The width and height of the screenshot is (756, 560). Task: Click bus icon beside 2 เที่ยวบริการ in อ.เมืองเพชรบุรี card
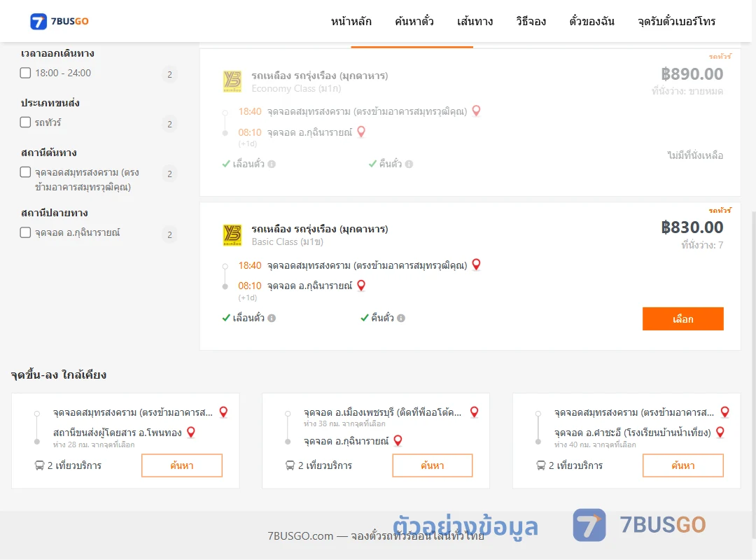(x=290, y=465)
